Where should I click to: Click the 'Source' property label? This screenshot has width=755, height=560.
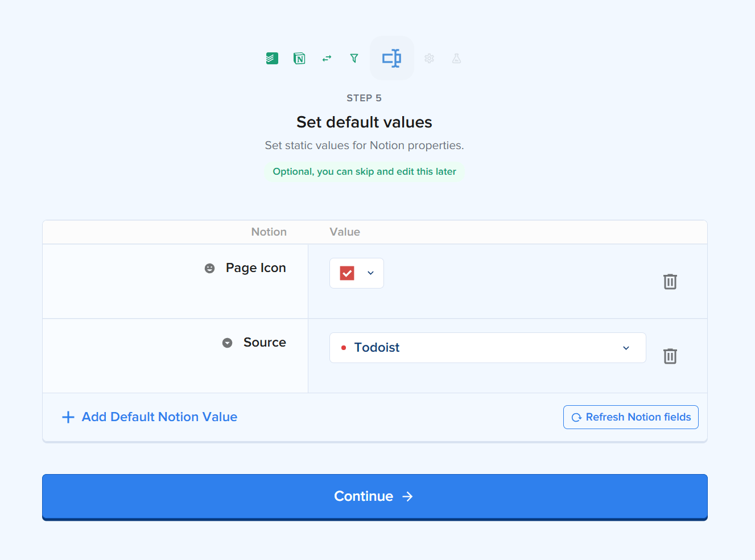(x=265, y=343)
